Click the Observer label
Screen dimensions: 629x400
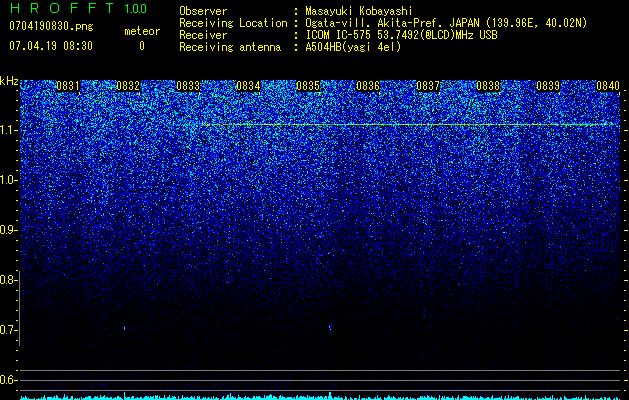[203, 11]
